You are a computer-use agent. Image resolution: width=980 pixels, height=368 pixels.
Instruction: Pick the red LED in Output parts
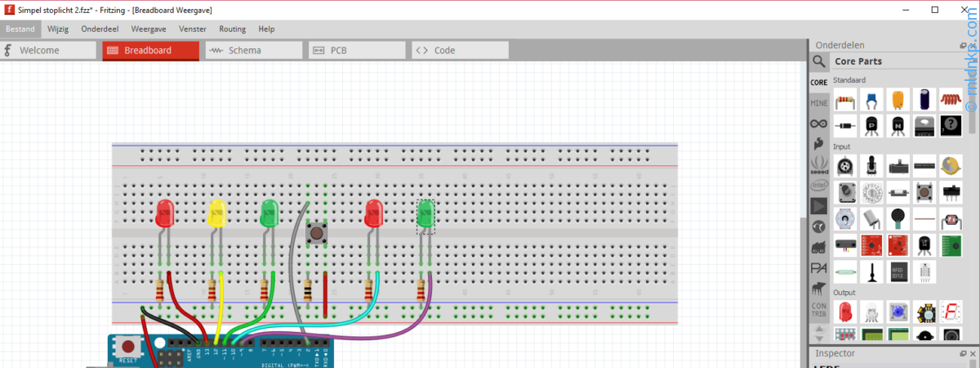(845, 312)
